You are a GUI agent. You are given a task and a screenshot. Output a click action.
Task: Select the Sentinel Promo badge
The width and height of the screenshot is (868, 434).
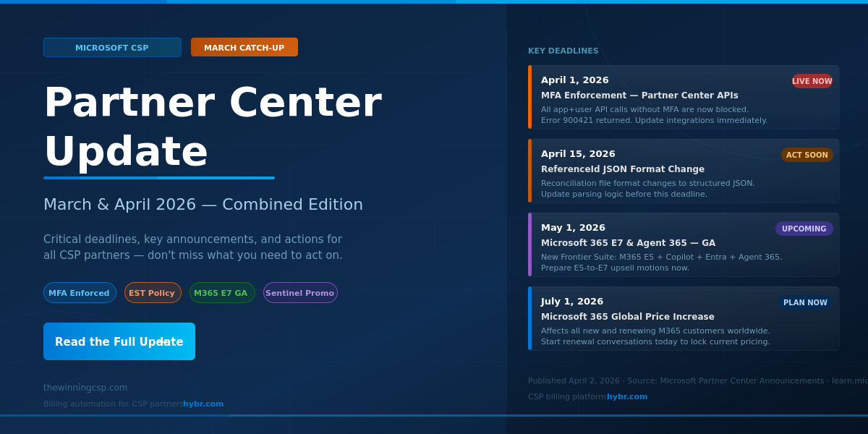(x=300, y=292)
